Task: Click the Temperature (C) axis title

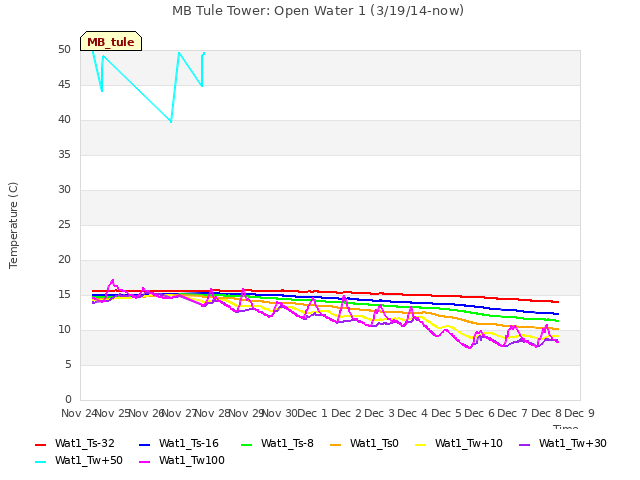Action: [13, 225]
